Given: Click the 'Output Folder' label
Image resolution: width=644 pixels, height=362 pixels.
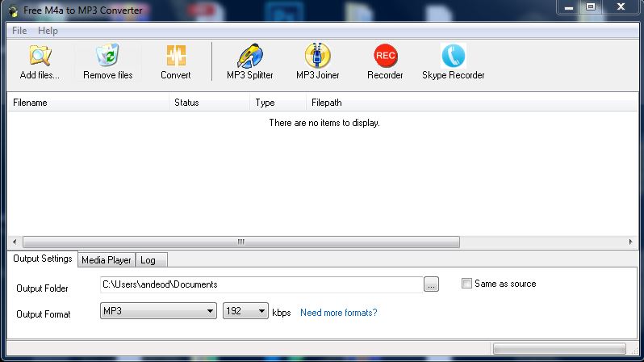Looking at the screenshot, I should click(x=42, y=288).
